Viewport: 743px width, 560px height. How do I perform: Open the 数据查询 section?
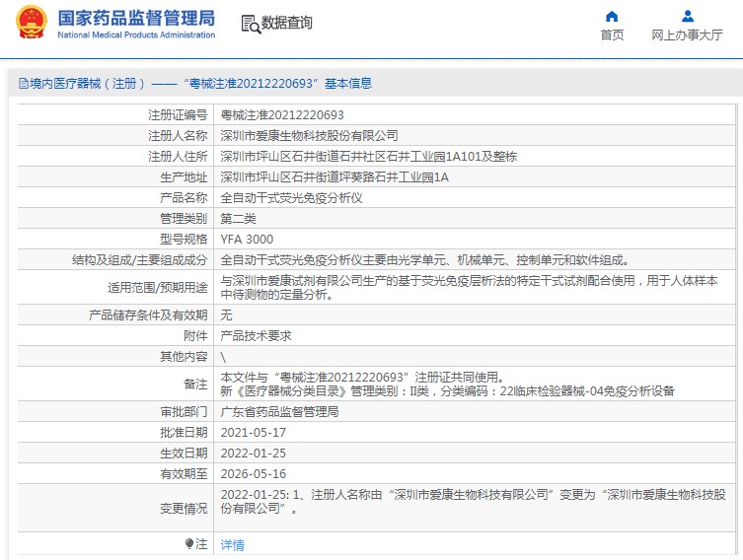tap(287, 23)
